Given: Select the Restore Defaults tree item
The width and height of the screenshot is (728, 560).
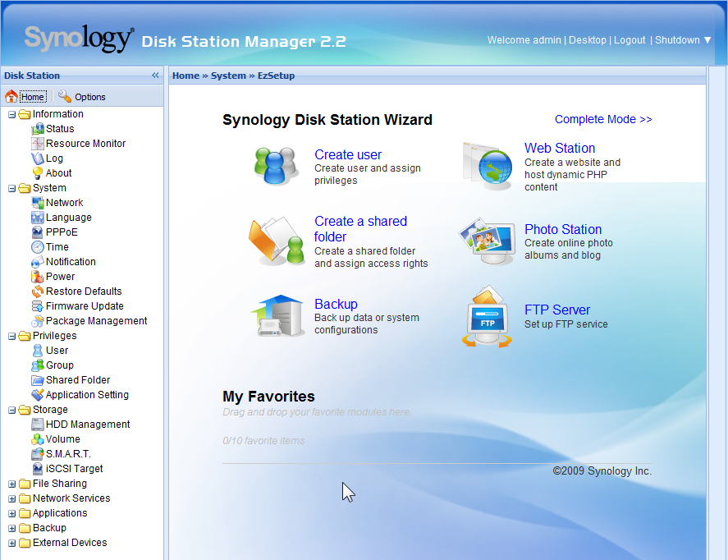Looking at the screenshot, I should click(x=84, y=291).
